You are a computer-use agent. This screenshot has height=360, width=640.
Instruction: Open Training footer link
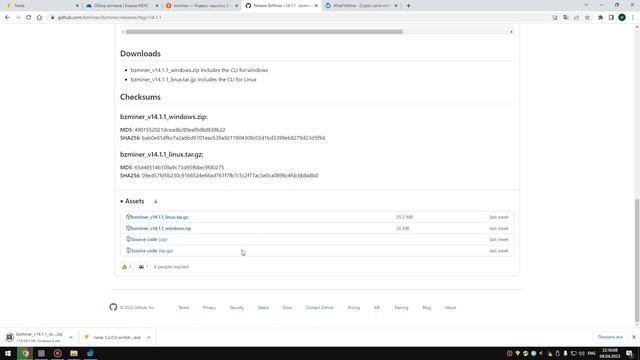click(x=401, y=308)
